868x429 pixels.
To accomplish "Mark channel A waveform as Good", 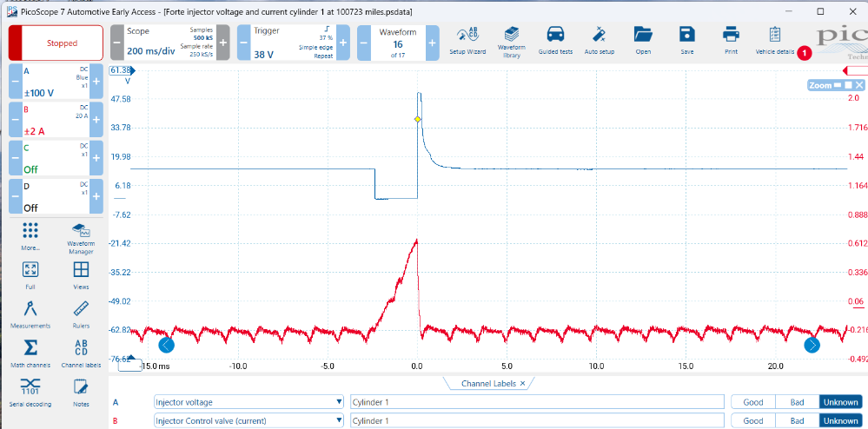I will (752, 402).
